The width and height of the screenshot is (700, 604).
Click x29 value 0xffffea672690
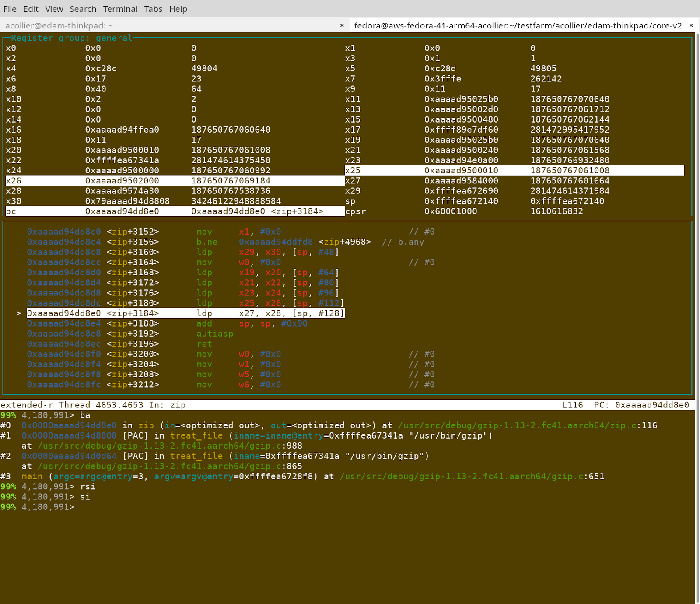461,191
